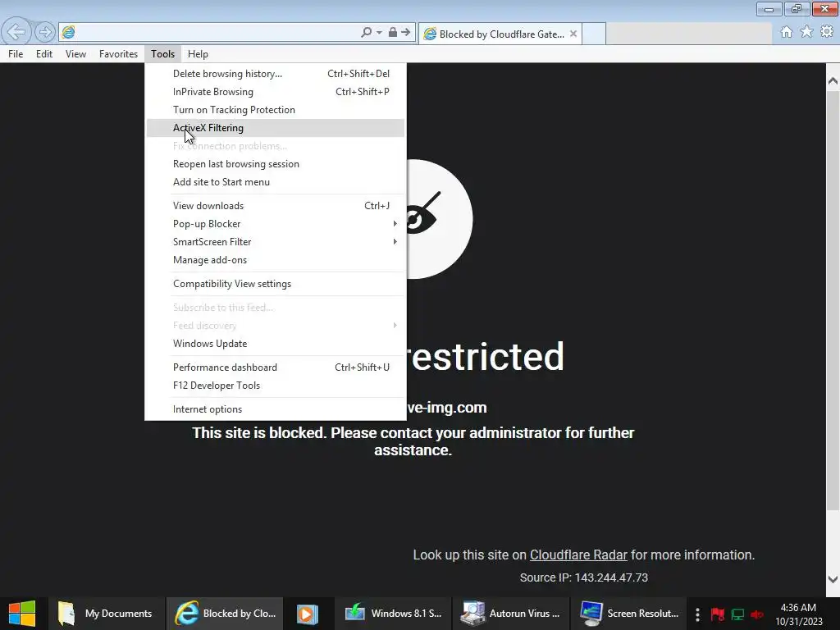Open the Edit menu
The width and height of the screenshot is (840, 630).
(44, 54)
